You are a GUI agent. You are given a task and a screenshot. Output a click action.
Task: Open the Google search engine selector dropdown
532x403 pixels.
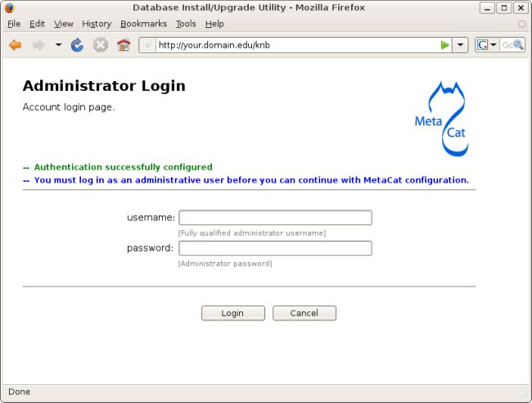tap(487, 45)
